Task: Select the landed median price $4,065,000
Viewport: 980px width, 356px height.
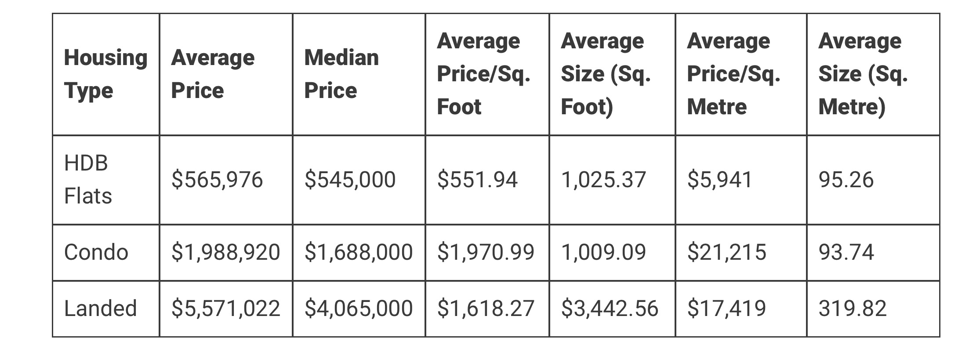Action: (359, 308)
